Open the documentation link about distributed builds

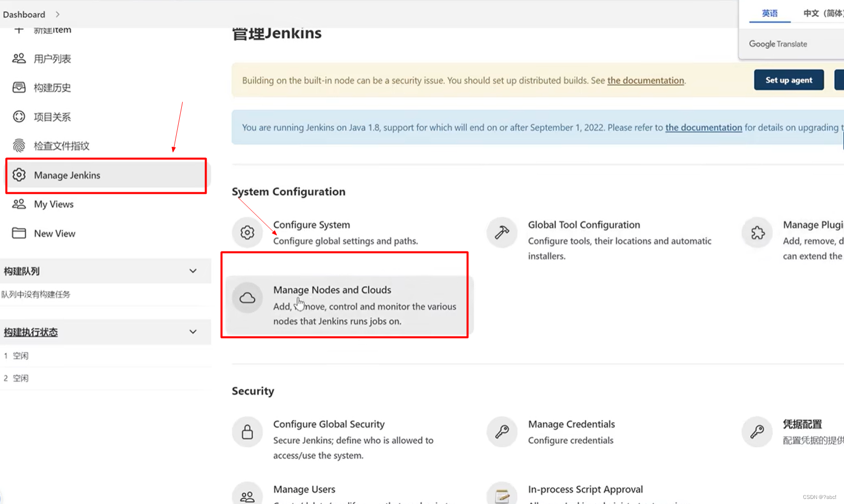[646, 80]
